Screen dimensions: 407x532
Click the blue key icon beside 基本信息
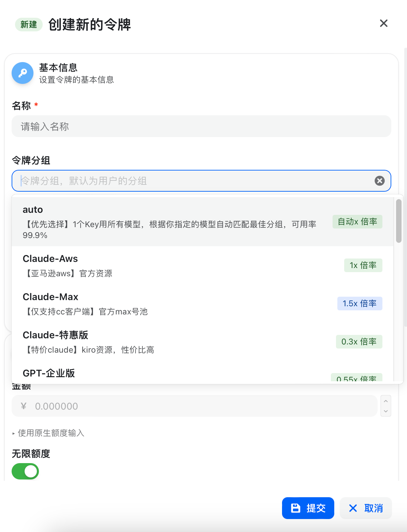pos(23,73)
